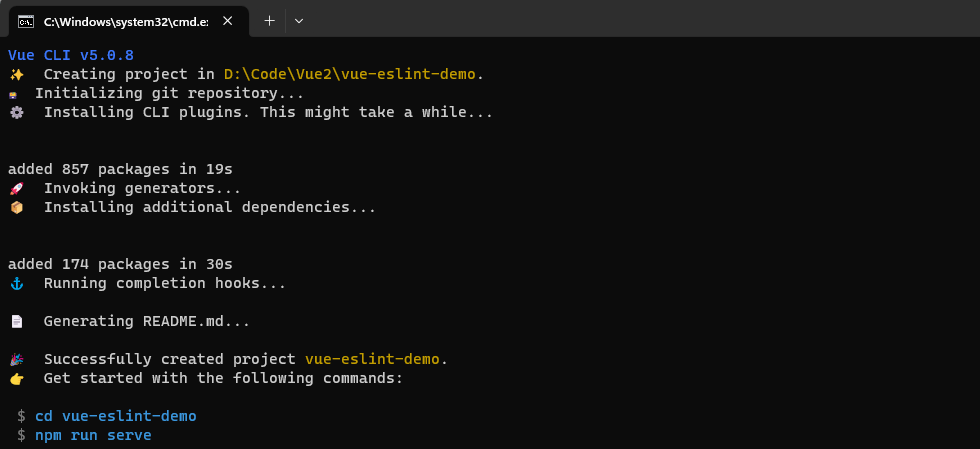Click the anchor emoji beside Running completion hooks

pyautogui.click(x=16, y=283)
